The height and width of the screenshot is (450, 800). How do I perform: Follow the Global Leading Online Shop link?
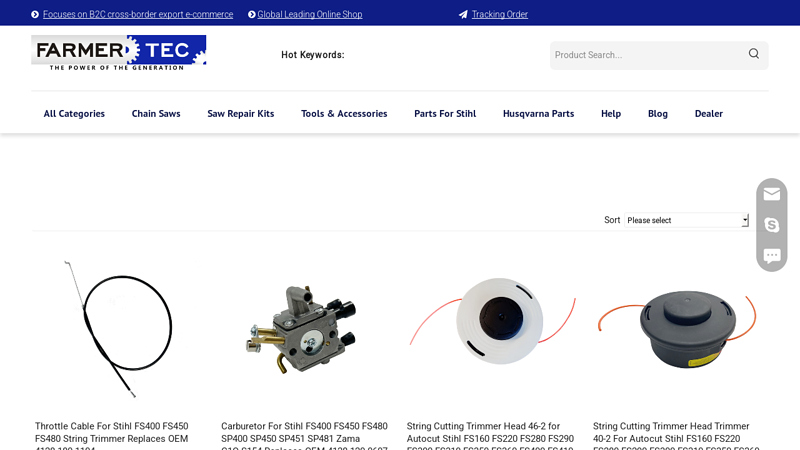click(x=310, y=14)
